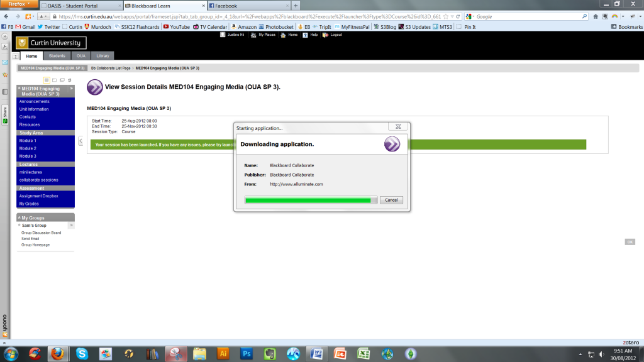Open the Announcements course menu link

point(35,101)
